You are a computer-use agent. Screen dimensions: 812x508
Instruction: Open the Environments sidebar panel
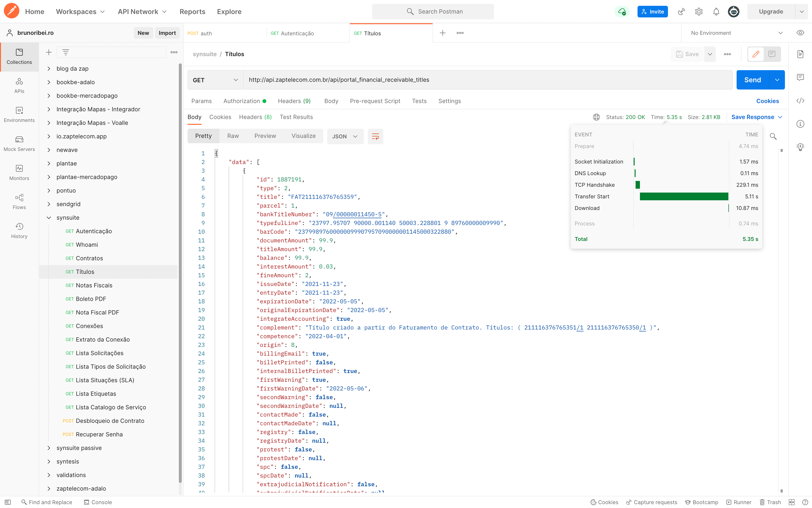(x=19, y=115)
